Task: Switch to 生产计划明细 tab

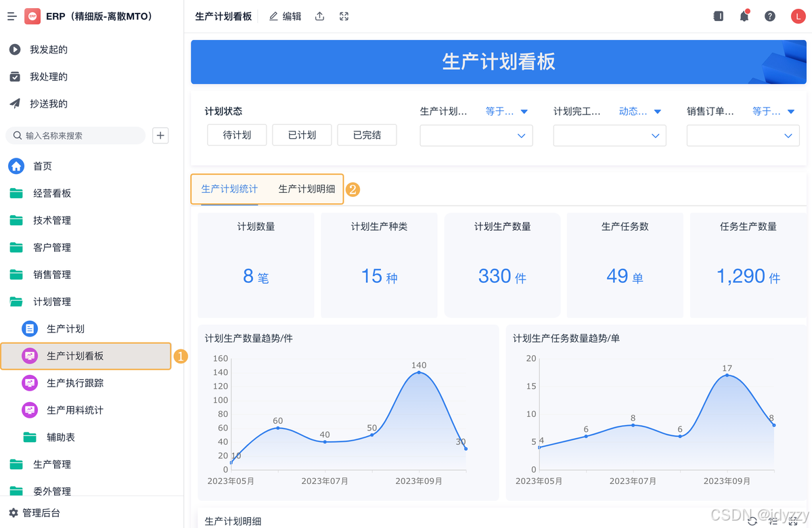Action: (x=307, y=189)
